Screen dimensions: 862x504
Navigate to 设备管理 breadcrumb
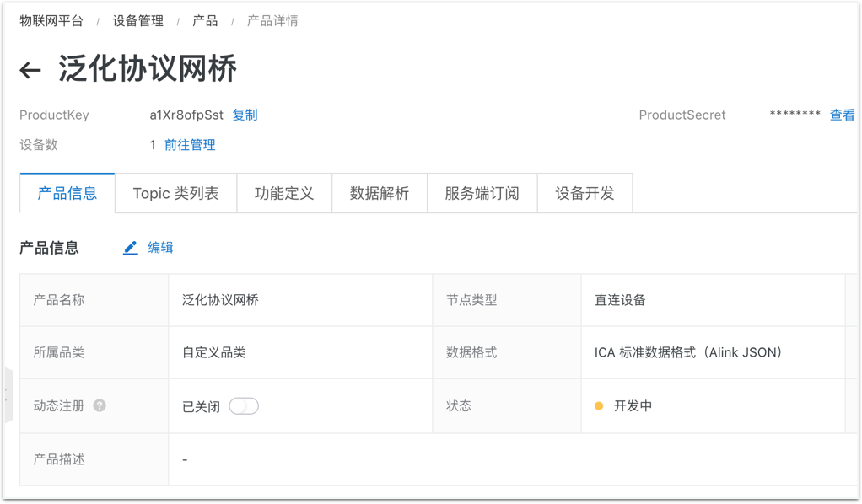(138, 21)
